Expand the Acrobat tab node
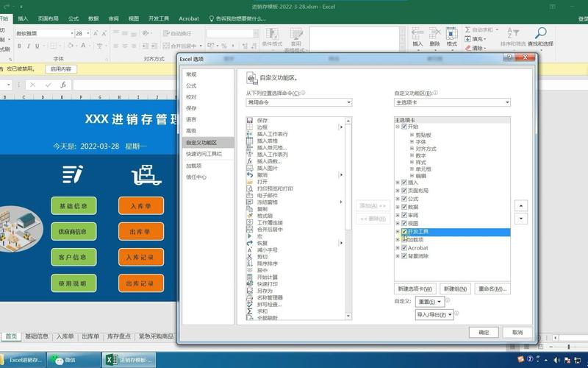This screenshot has height=368, width=588. 398,248
